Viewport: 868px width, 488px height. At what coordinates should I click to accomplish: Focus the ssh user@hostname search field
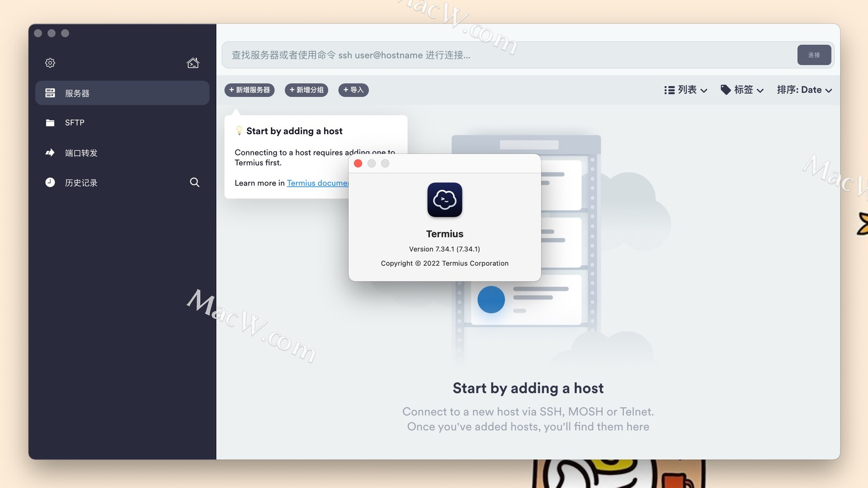point(506,55)
